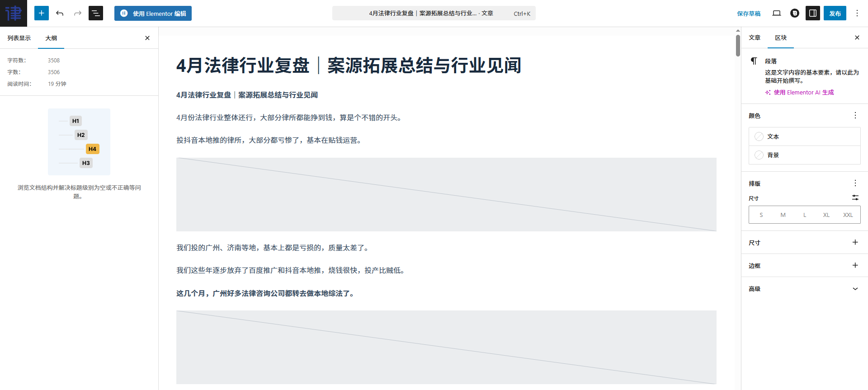The height and width of the screenshot is (390, 868).
Task: Click the bold subtitle paragraph 4月法律行业复盘
Action: coord(247,95)
